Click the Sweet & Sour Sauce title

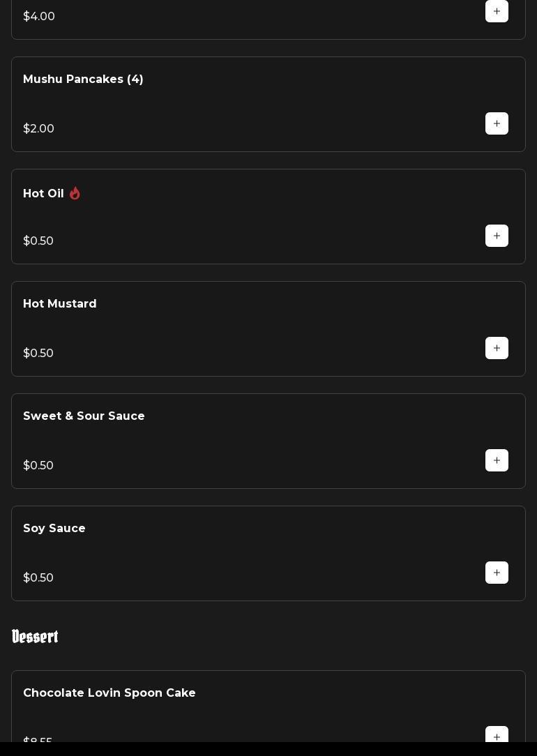(84, 416)
